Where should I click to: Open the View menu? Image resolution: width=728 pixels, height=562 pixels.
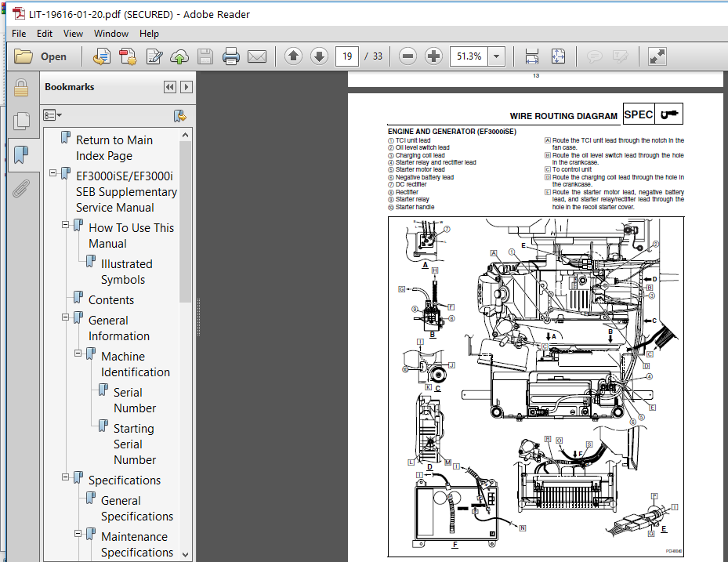[x=74, y=34]
